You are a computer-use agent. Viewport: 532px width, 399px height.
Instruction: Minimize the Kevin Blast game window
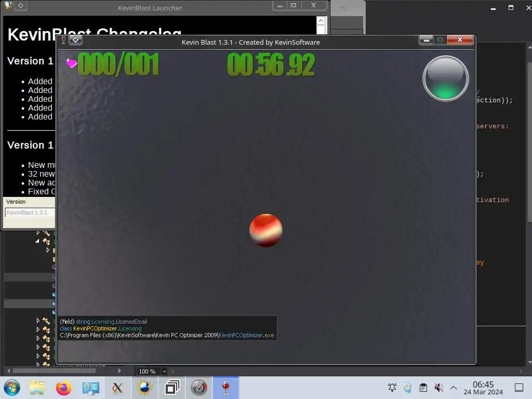(x=427, y=40)
